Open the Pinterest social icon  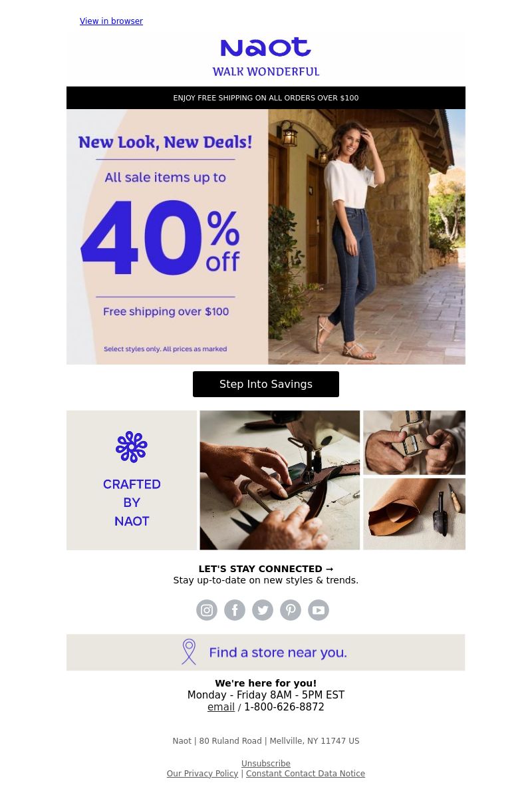(291, 610)
